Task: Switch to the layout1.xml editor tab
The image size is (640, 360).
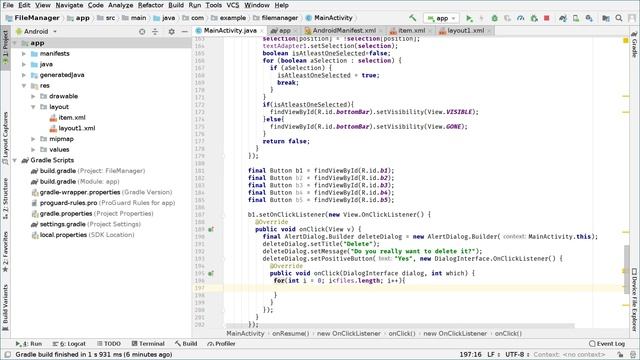Action: [x=466, y=31]
